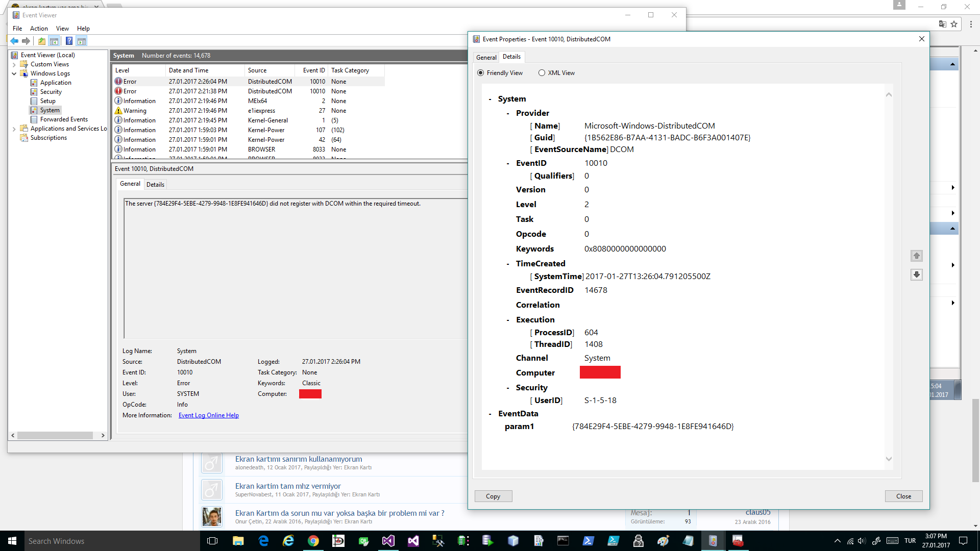Collapse the Windows Logs tree node
This screenshot has width=980, height=551.
(x=14, y=74)
